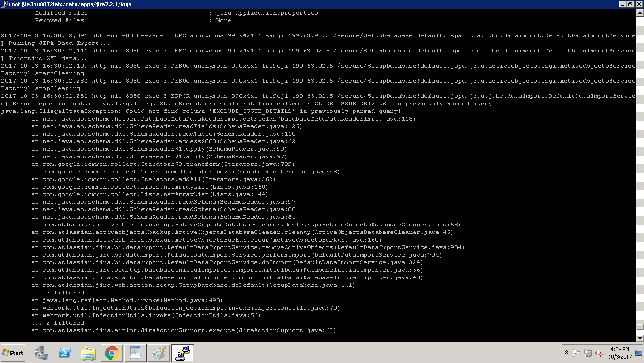Click the Show Desktop tray button

639,353
